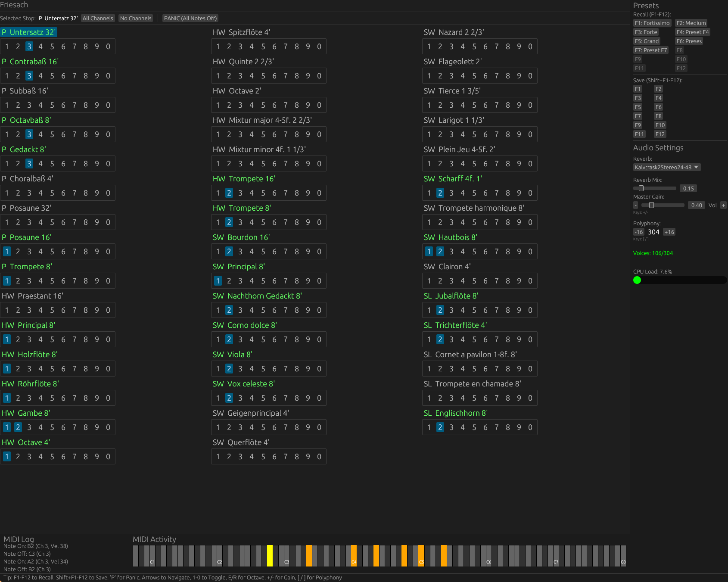Click the No Channels button
Image resolution: width=728 pixels, height=582 pixels.
click(135, 18)
